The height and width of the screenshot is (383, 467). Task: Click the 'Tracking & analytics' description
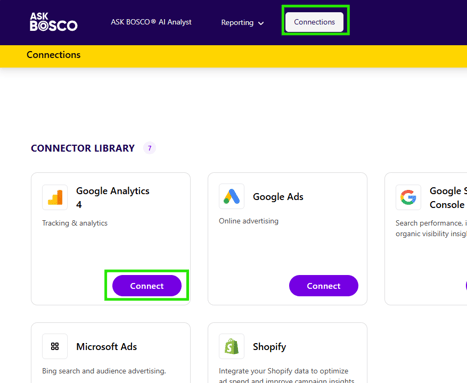point(75,223)
